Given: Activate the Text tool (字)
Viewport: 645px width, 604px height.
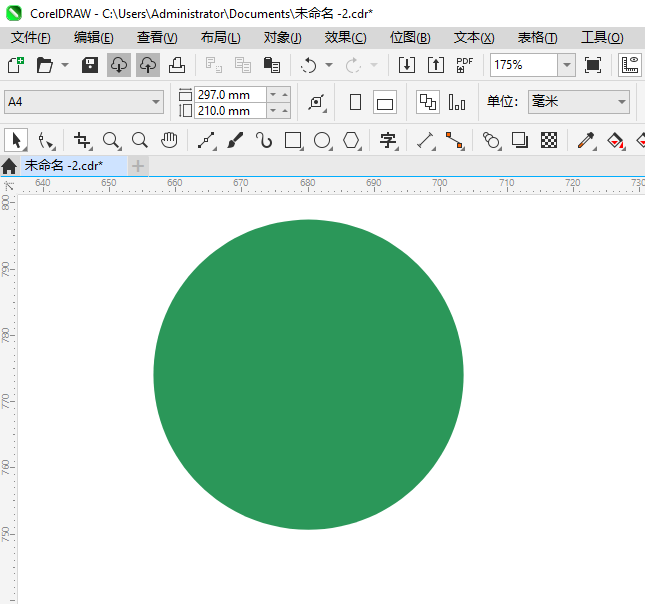Looking at the screenshot, I should coord(387,140).
